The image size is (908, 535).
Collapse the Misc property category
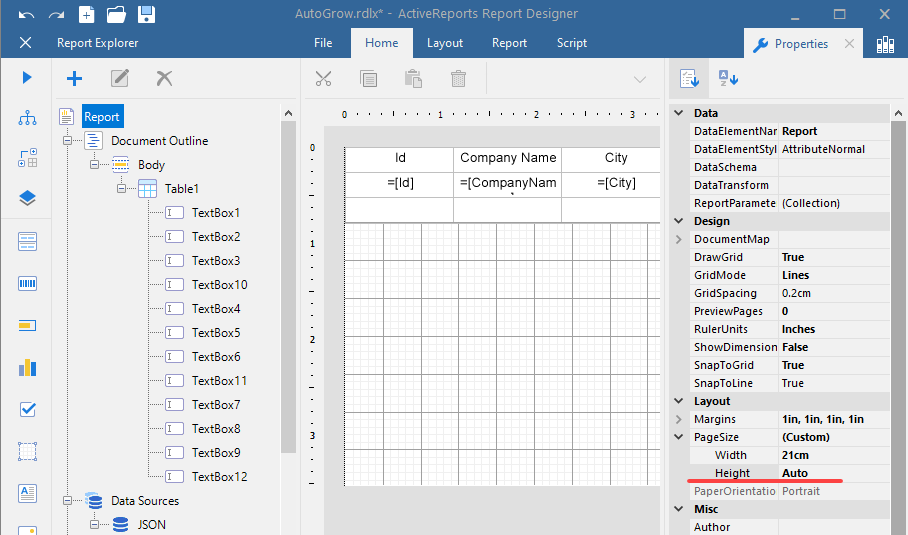[x=679, y=509]
